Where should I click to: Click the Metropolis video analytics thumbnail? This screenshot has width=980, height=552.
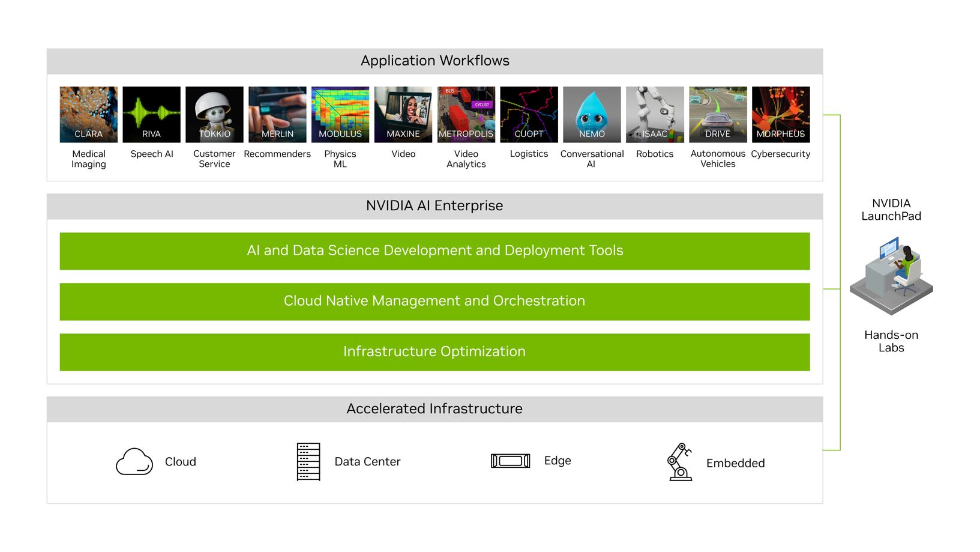pos(466,115)
